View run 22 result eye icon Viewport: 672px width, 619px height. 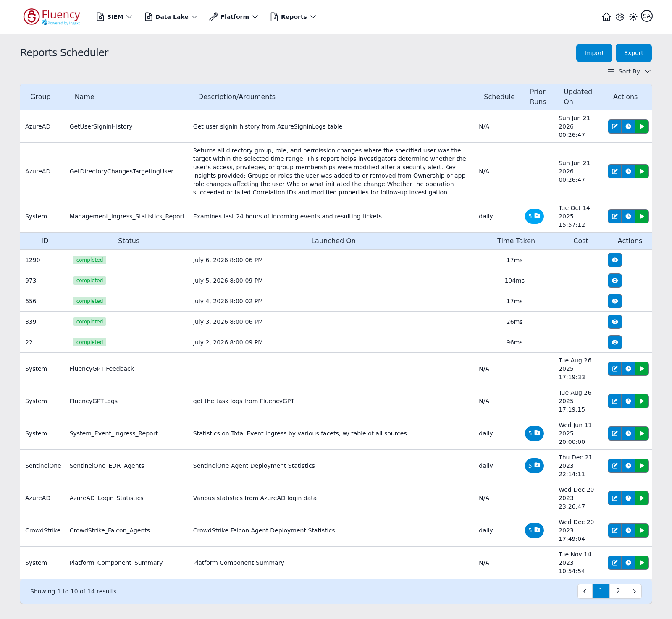click(x=615, y=342)
